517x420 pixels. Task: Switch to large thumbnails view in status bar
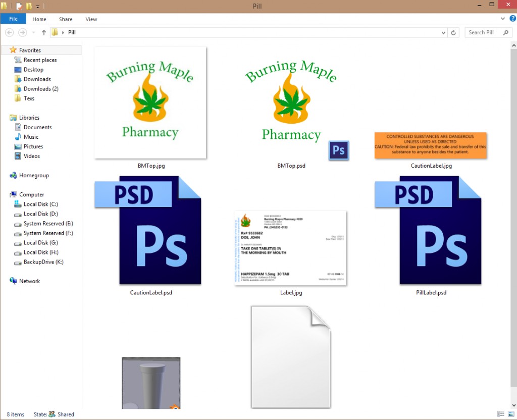point(510,414)
